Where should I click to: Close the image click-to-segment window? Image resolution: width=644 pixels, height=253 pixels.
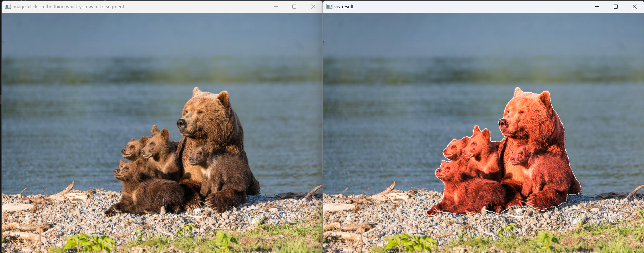tap(313, 6)
